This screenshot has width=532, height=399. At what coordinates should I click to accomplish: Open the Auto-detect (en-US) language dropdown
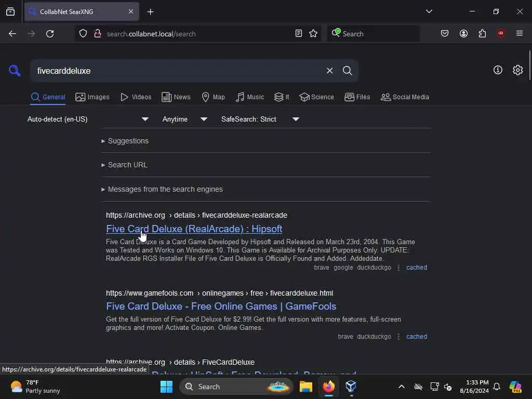[x=88, y=119]
